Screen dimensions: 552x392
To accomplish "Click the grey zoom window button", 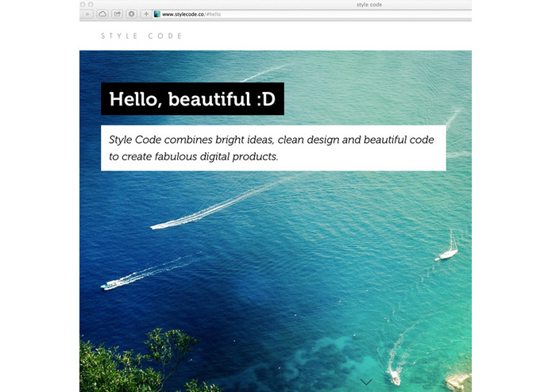I will pos(91,4).
